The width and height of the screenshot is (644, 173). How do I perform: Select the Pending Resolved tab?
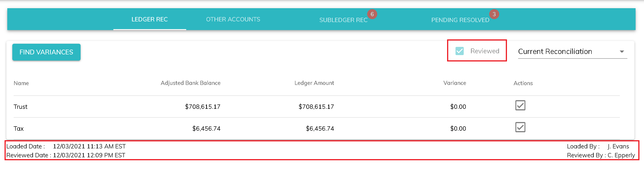tap(460, 20)
